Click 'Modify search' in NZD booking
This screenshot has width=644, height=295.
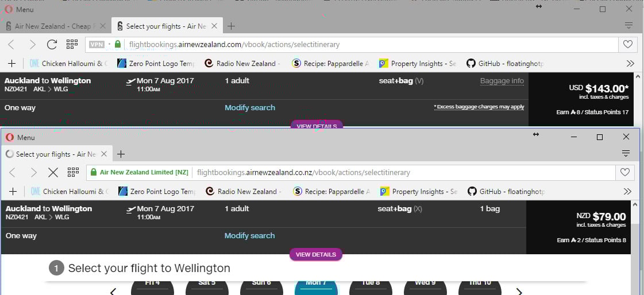[250, 235]
